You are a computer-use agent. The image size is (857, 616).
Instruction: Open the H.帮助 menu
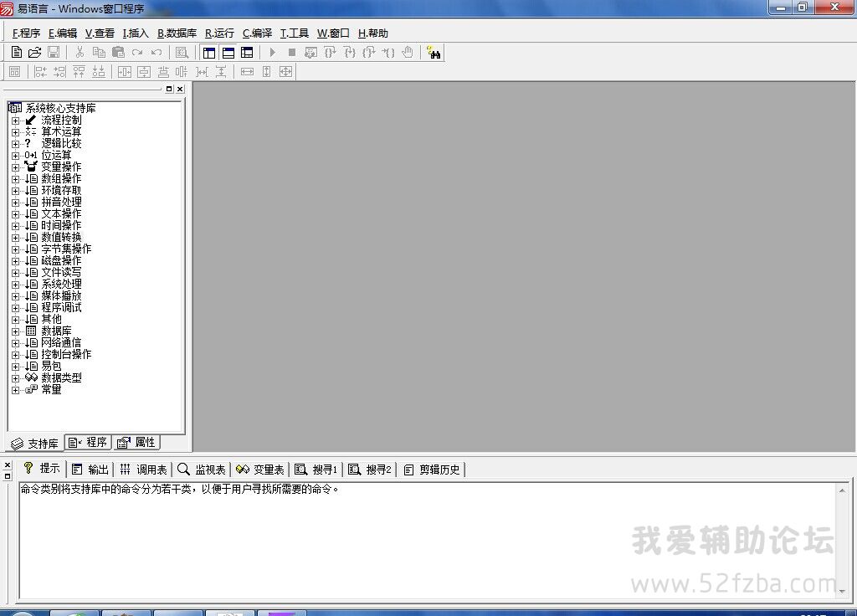[372, 33]
